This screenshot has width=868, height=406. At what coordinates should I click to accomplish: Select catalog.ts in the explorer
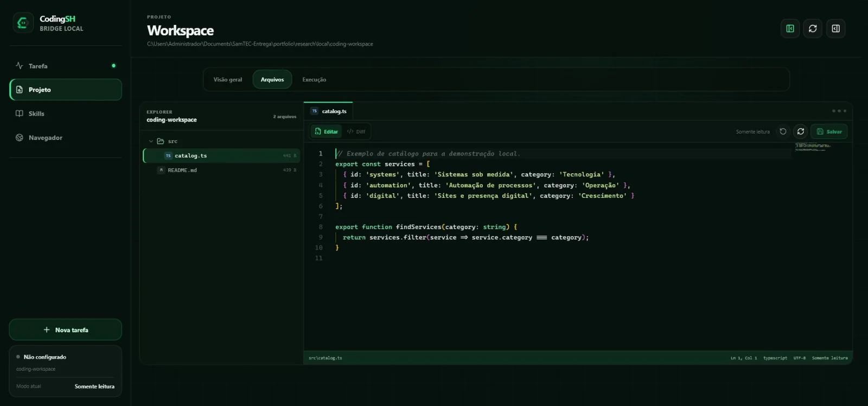pyautogui.click(x=221, y=156)
